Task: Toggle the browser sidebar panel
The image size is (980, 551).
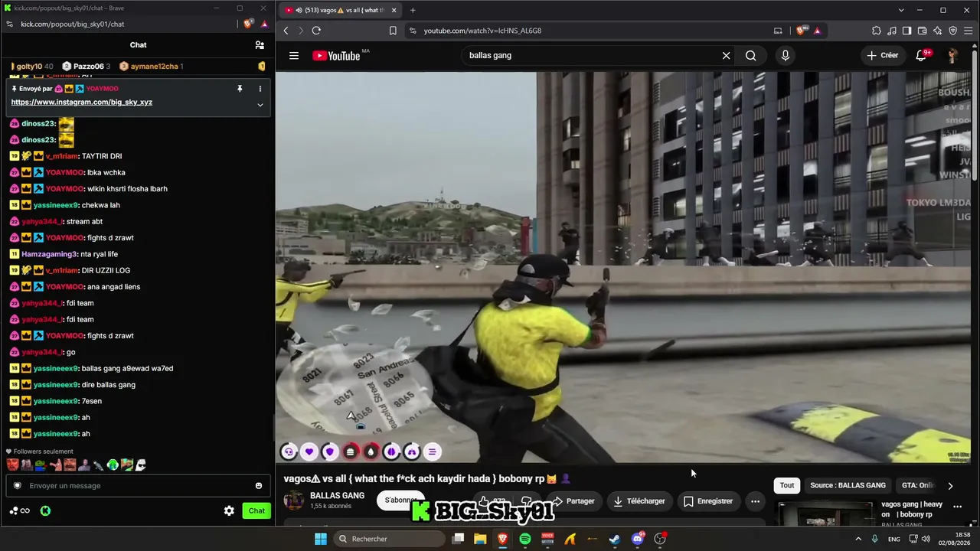Action: click(x=906, y=31)
